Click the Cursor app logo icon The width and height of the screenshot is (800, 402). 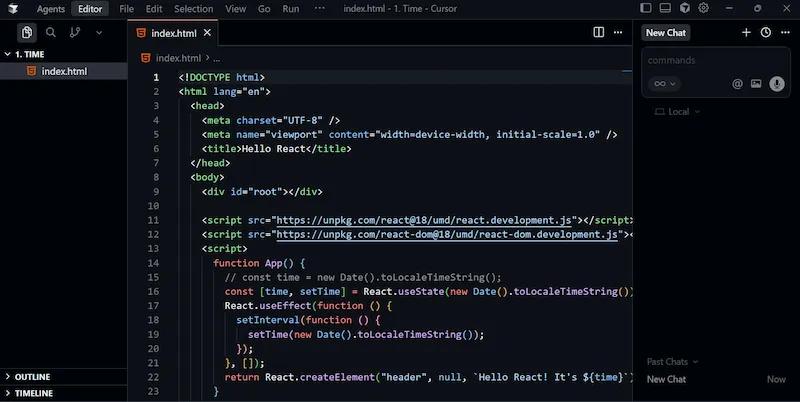[13, 9]
